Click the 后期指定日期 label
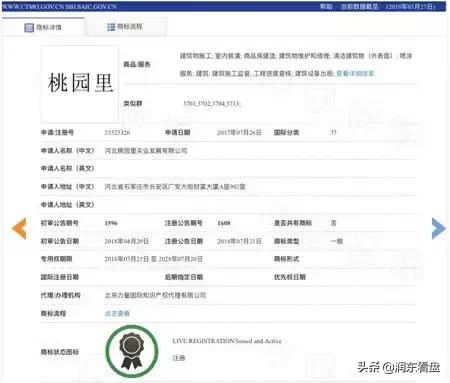This screenshot has width=450, height=383. pos(184,277)
